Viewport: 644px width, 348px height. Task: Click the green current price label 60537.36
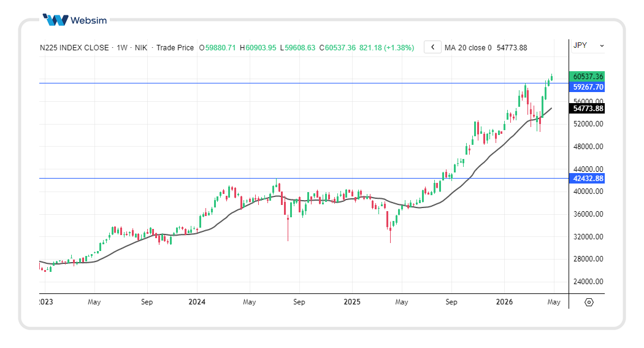pyautogui.click(x=588, y=77)
